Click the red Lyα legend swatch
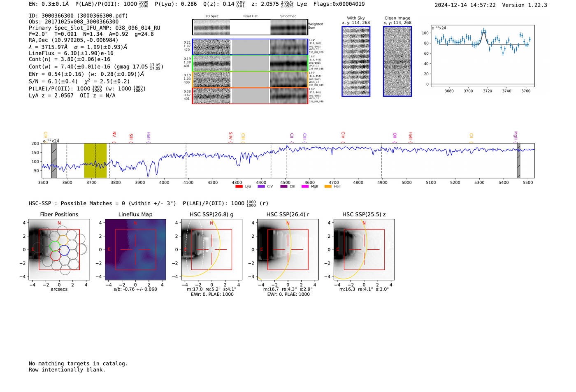Viewport: 576px width, 392px height. click(x=239, y=186)
